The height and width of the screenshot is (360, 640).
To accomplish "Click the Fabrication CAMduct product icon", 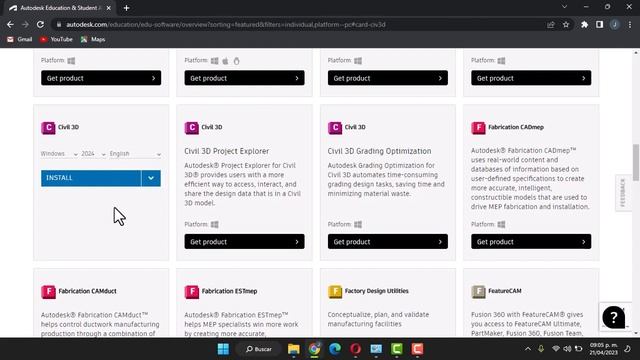I will 48,291.
